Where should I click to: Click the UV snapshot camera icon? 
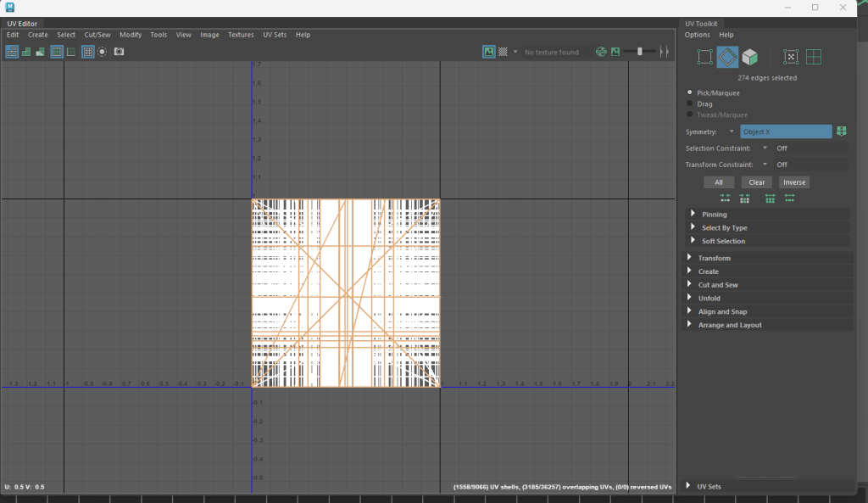[119, 52]
